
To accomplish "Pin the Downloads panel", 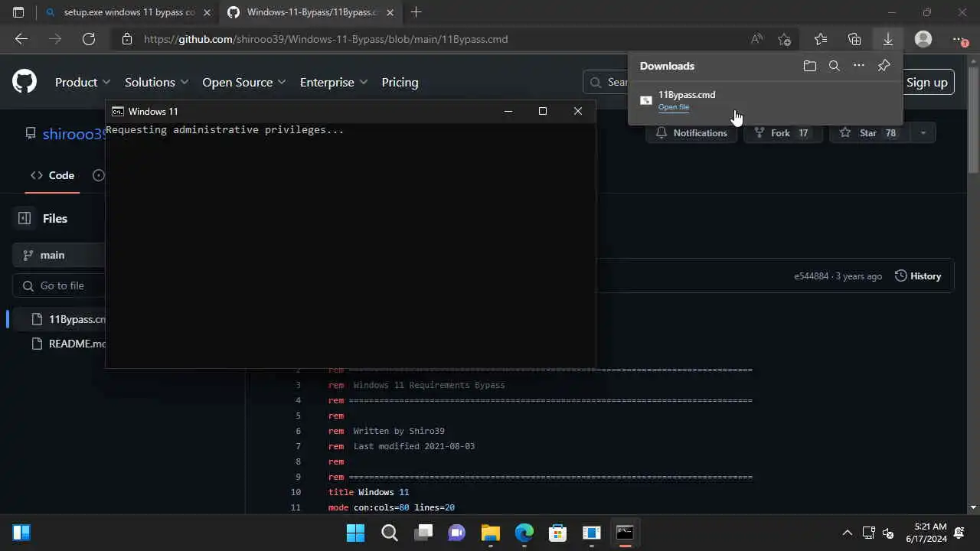I will [884, 66].
